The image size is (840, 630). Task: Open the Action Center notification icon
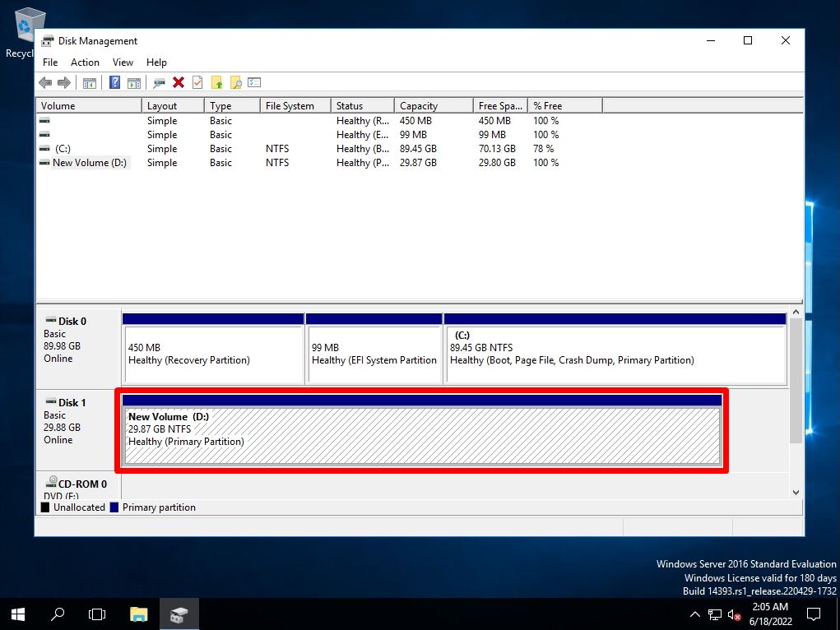pos(813,614)
